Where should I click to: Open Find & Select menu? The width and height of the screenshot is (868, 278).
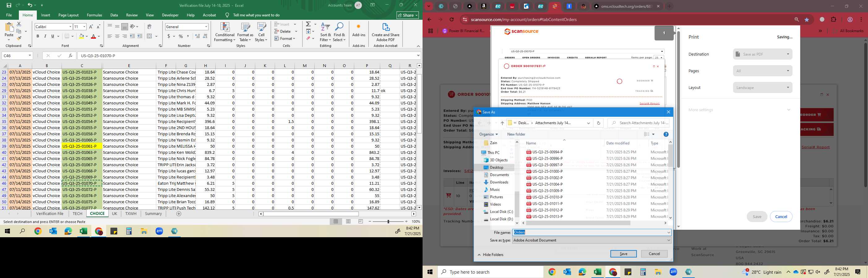pyautogui.click(x=339, y=32)
